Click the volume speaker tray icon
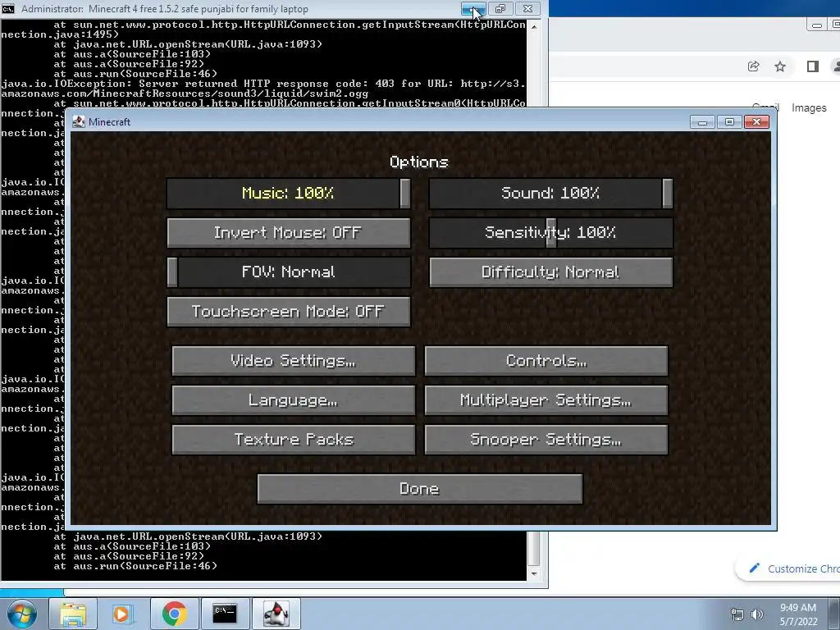The height and width of the screenshot is (630, 840). click(x=756, y=614)
